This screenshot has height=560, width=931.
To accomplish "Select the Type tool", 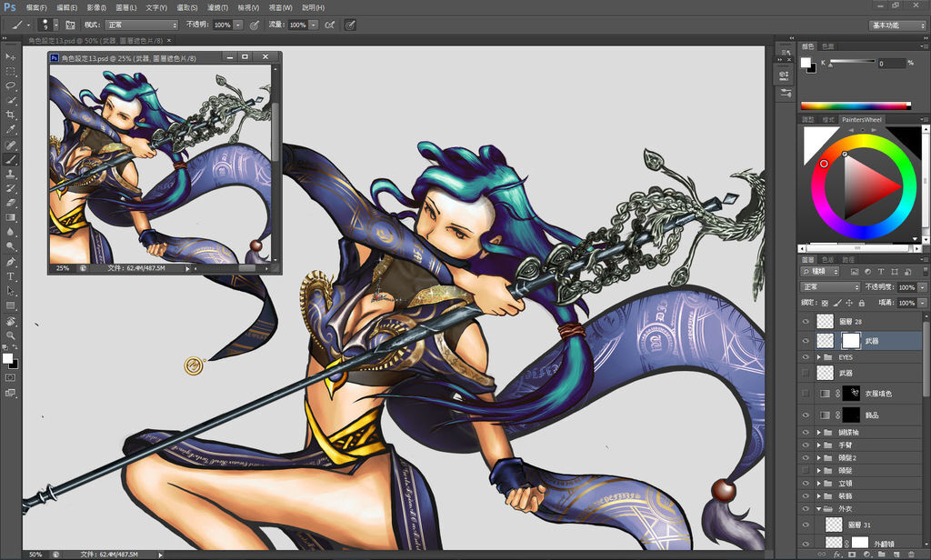I will pos(11,275).
